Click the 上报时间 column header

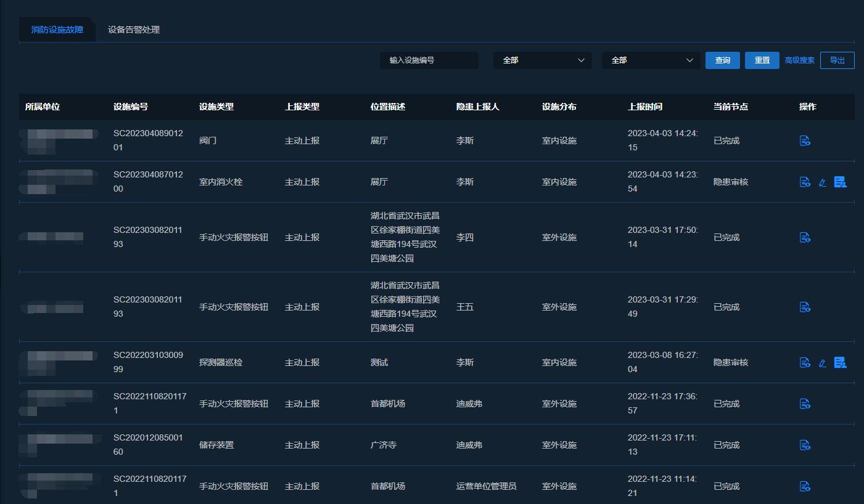645,107
